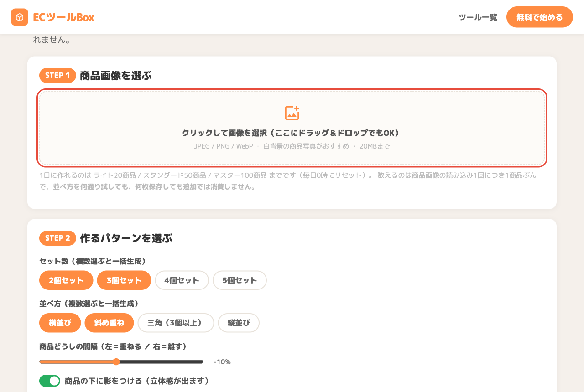The width and height of the screenshot is (584, 392).
Task: Click the JPEG / PNG / WebP format hint
Action: point(292,146)
